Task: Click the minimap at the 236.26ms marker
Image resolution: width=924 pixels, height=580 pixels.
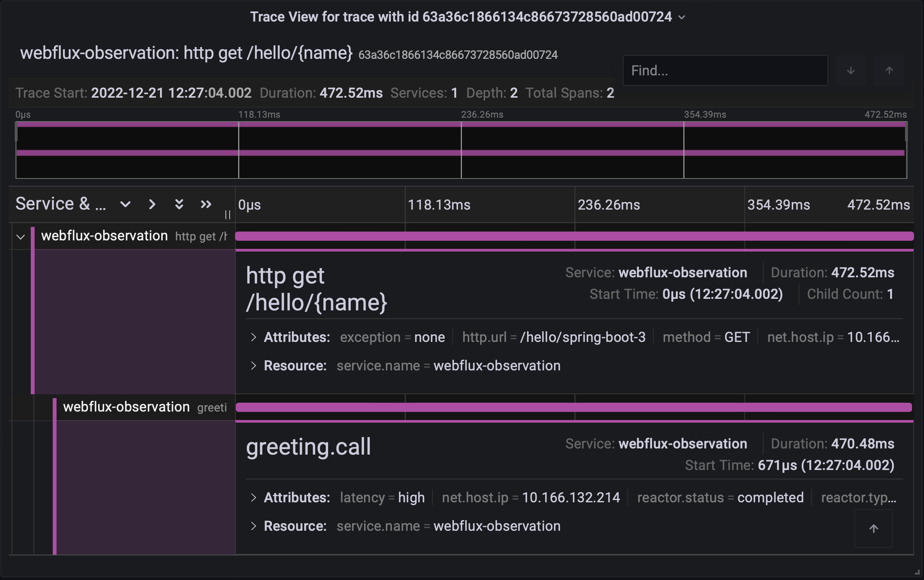Action: click(x=461, y=150)
